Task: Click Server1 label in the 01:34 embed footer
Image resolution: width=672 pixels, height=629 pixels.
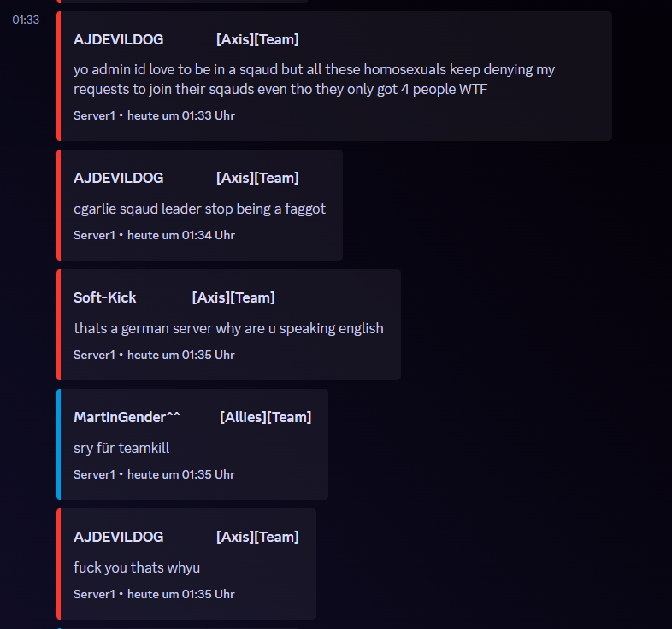Action: click(94, 235)
